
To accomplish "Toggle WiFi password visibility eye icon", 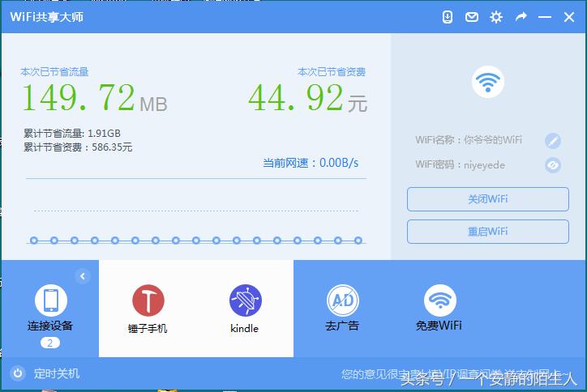I will 553,165.
